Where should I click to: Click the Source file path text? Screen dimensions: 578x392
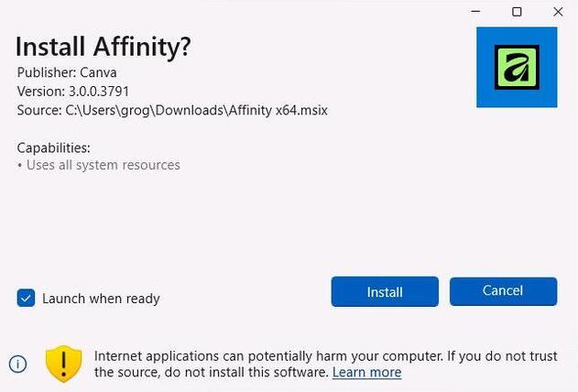[172, 110]
